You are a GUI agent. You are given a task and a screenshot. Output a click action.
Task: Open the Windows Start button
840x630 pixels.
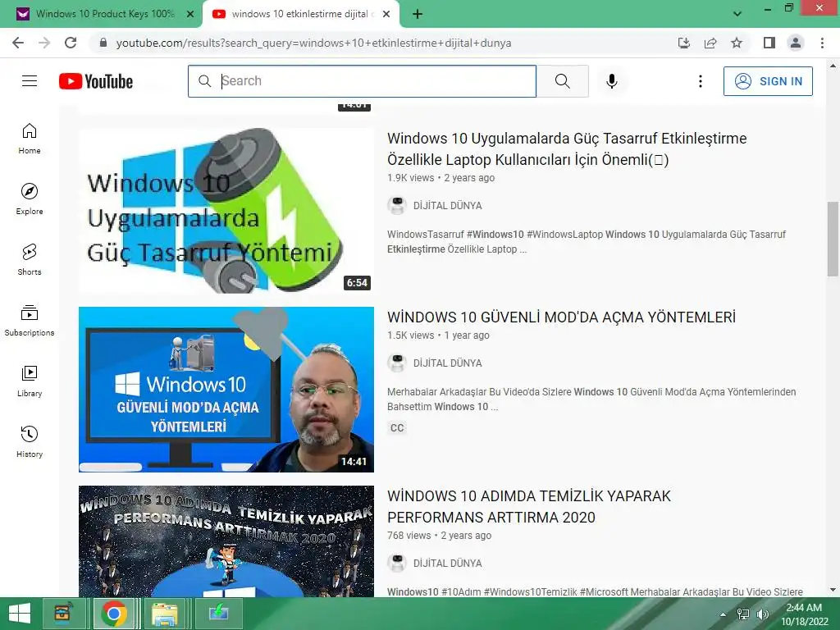[x=20, y=614]
